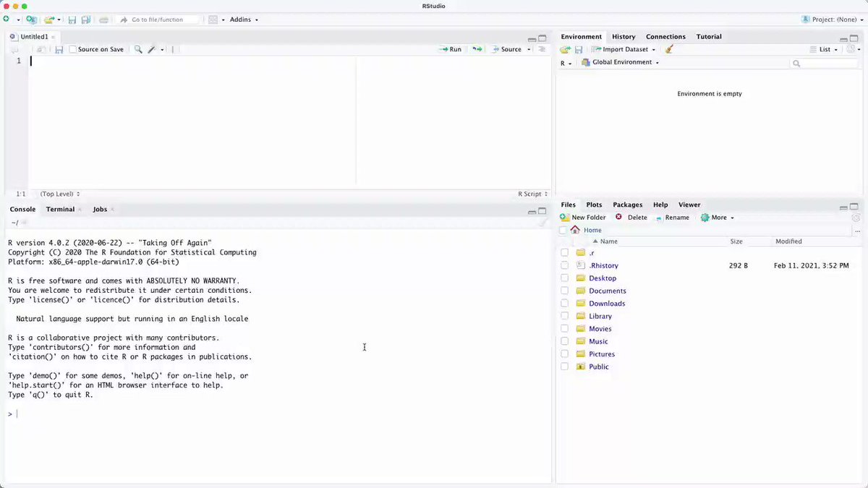Image resolution: width=868 pixels, height=488 pixels.
Task: Open the Documents folder link
Action: (x=608, y=291)
